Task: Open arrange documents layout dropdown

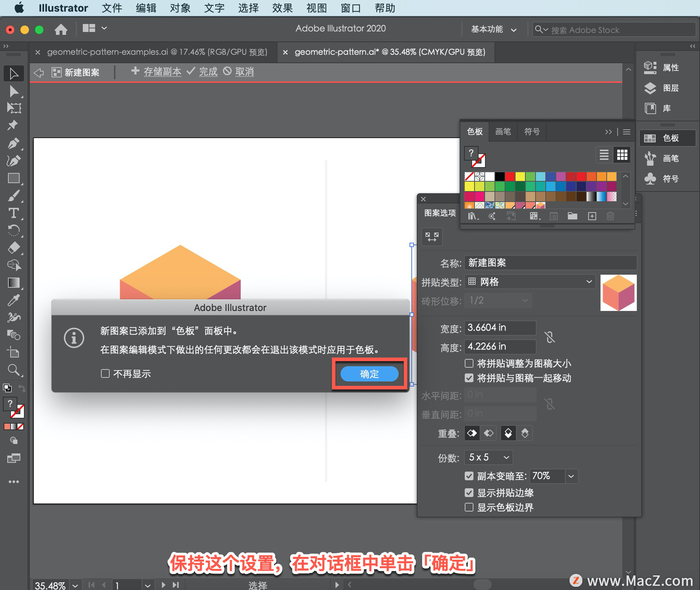Action: 94,28
